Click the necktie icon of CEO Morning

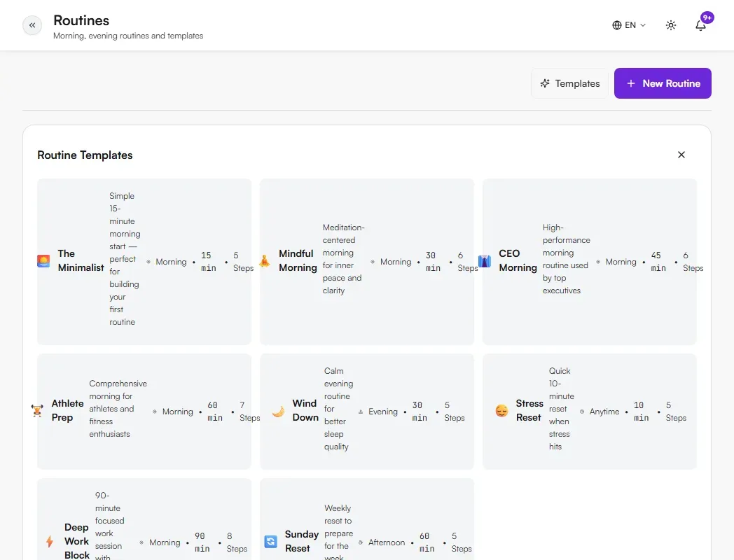[x=485, y=261]
